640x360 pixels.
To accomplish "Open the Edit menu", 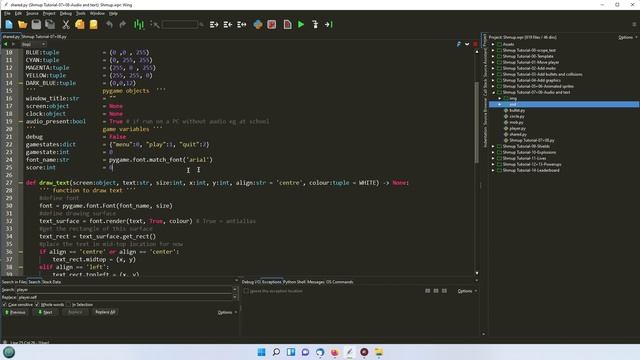I will point(18,13).
